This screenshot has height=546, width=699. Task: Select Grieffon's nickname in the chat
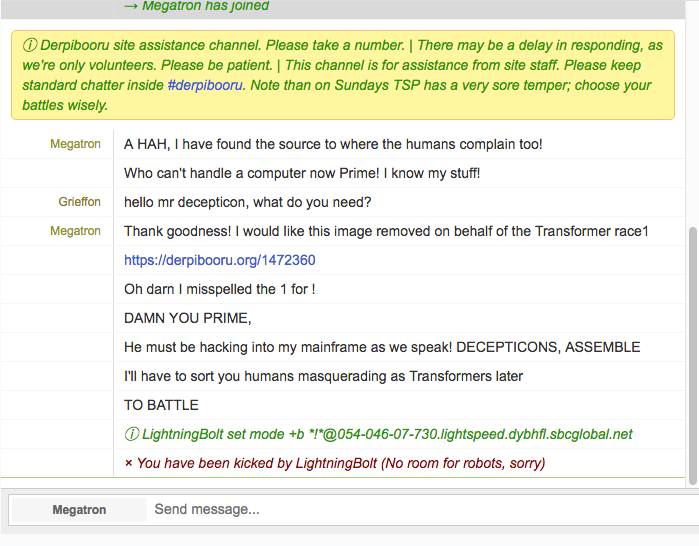(x=79, y=202)
